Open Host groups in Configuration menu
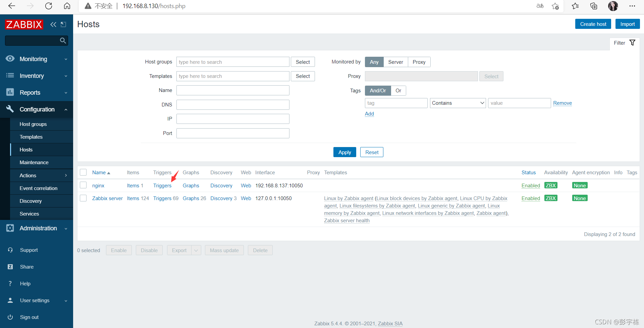Image resolution: width=644 pixels, height=328 pixels. click(x=42, y=124)
